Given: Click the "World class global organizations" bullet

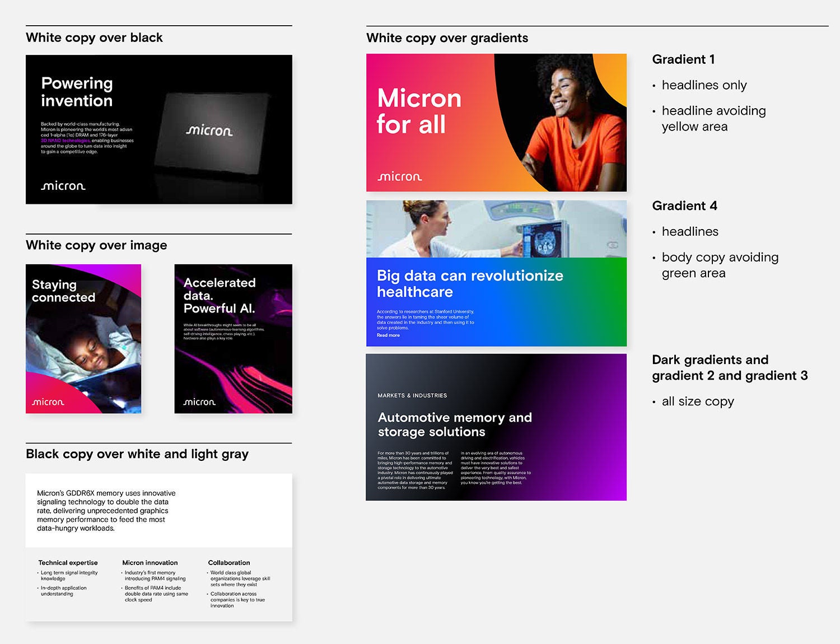Looking at the screenshot, I should tap(239, 578).
